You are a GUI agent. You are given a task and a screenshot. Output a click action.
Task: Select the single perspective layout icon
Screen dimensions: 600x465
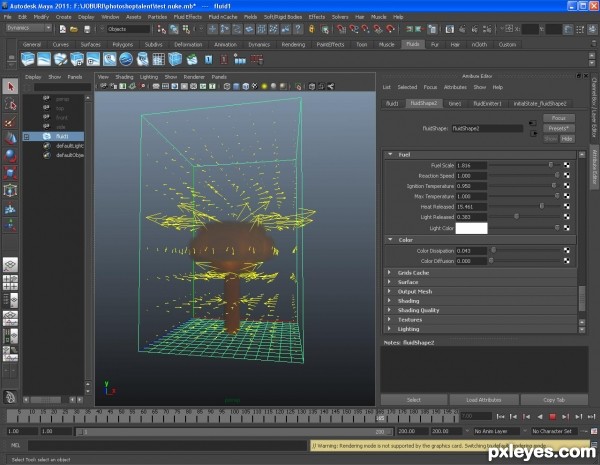tap(10, 264)
